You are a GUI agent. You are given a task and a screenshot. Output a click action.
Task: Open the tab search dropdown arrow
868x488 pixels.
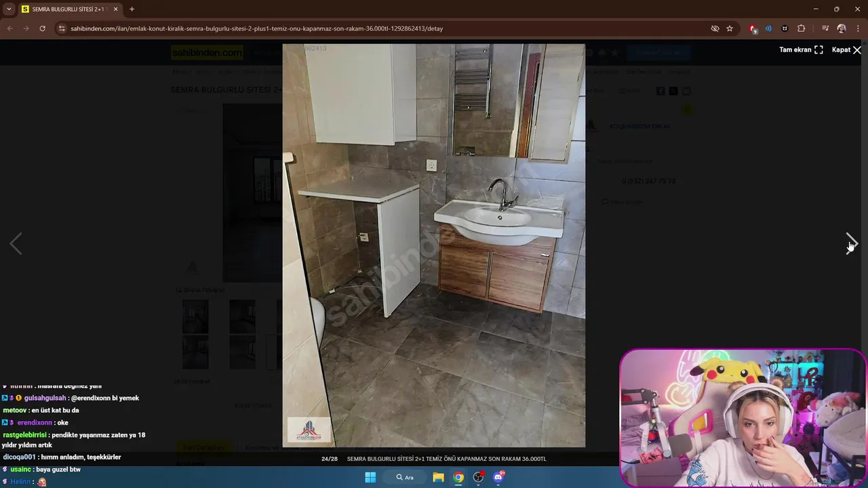[x=9, y=9]
